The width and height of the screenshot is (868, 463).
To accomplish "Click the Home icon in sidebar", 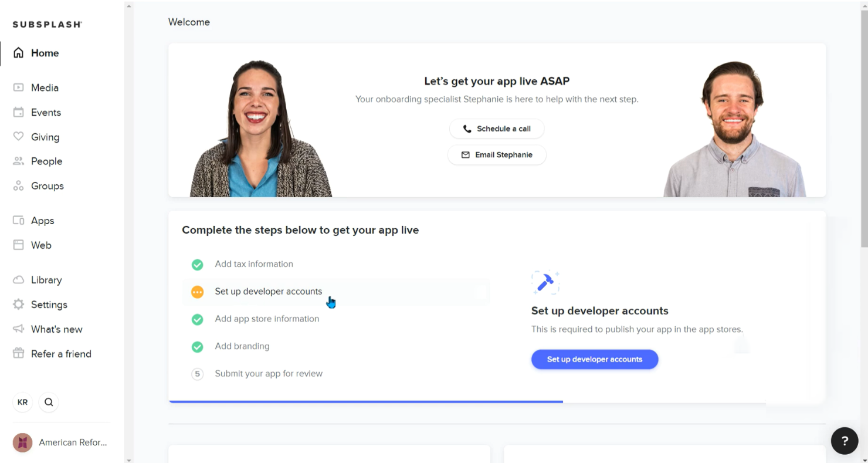I will coord(19,53).
